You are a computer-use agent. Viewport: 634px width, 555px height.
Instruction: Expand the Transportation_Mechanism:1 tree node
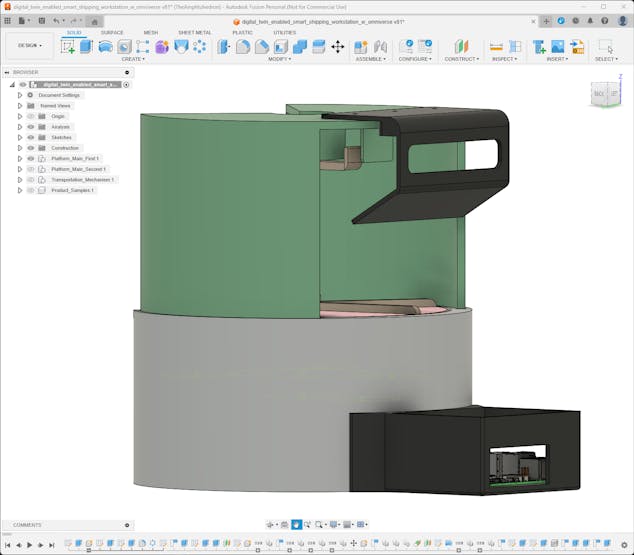coord(19,179)
